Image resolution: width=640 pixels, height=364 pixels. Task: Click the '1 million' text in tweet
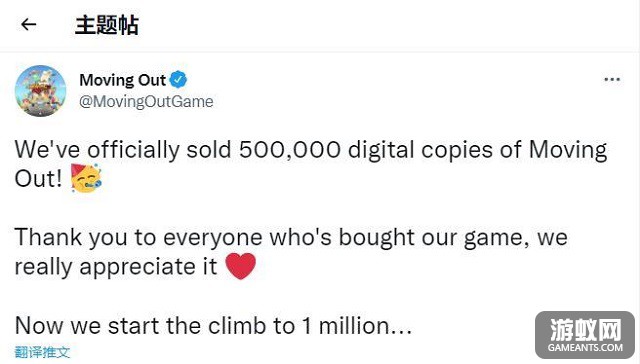[357, 326]
